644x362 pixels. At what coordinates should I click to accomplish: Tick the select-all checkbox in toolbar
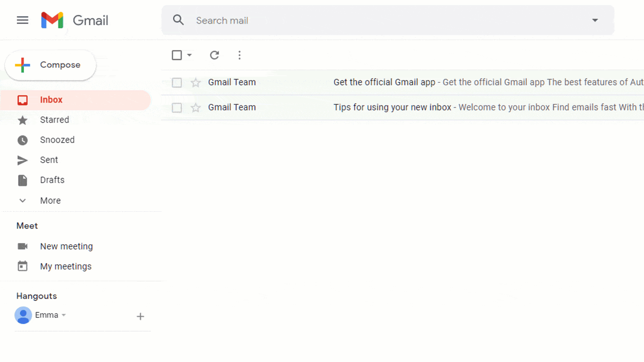click(x=177, y=55)
